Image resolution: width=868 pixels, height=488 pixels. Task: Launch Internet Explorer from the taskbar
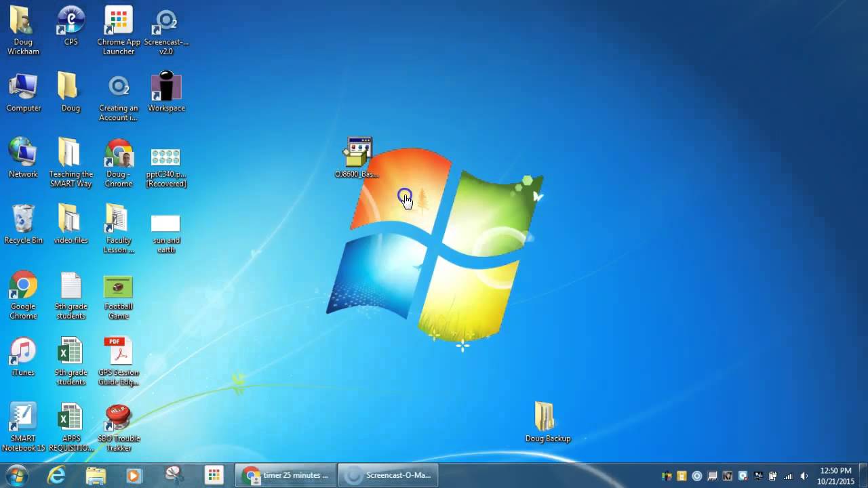pyautogui.click(x=57, y=475)
